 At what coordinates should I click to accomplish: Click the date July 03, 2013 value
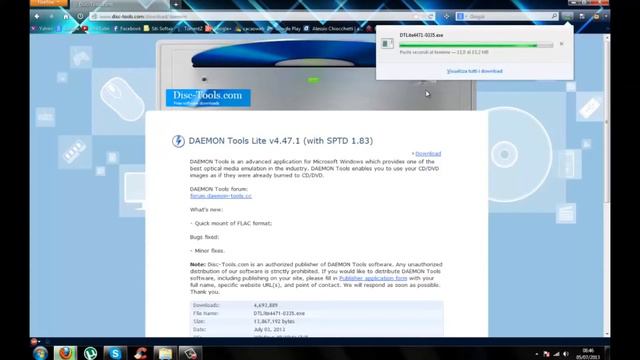[269, 329]
